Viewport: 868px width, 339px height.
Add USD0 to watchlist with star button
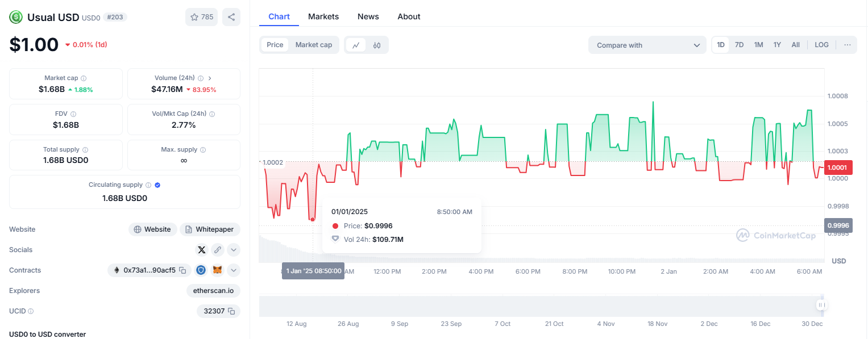coord(201,17)
